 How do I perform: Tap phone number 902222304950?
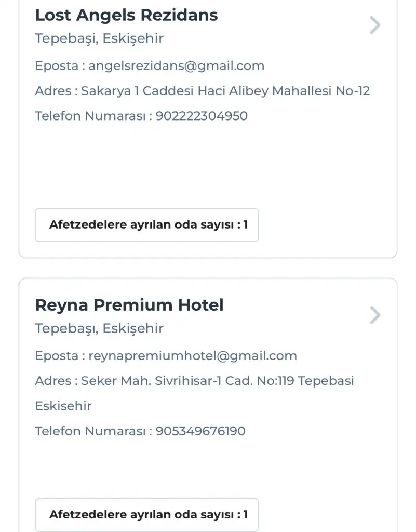202,116
